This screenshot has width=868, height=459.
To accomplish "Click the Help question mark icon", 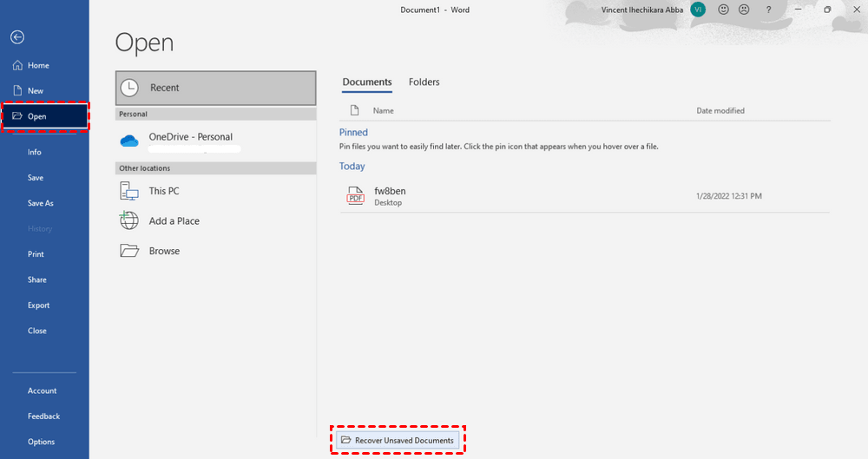I will 768,10.
